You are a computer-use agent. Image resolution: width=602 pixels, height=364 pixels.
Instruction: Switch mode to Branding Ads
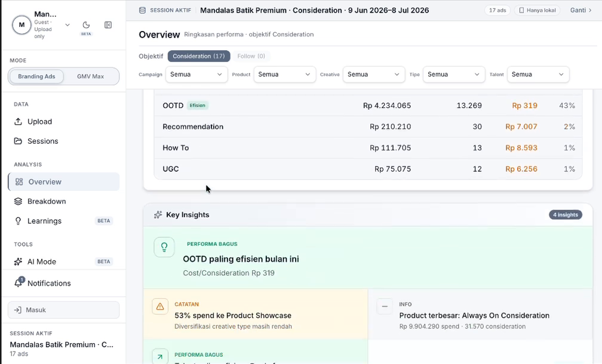(x=36, y=76)
